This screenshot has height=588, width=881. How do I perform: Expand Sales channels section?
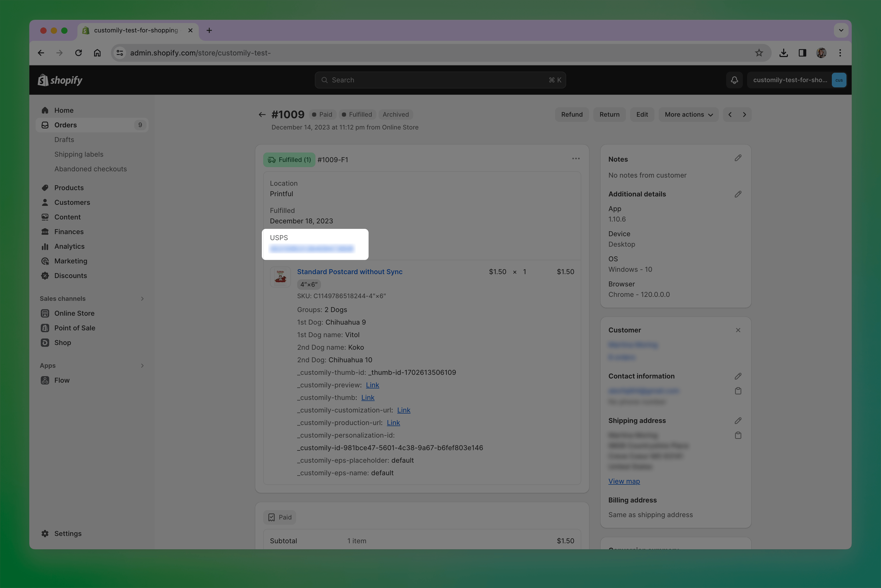coord(142,298)
